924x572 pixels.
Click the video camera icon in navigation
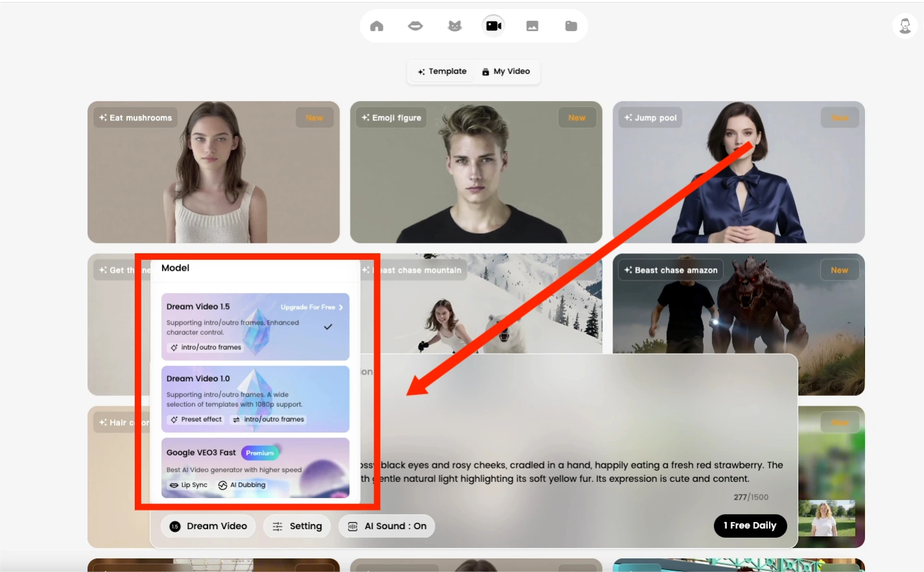(x=494, y=26)
